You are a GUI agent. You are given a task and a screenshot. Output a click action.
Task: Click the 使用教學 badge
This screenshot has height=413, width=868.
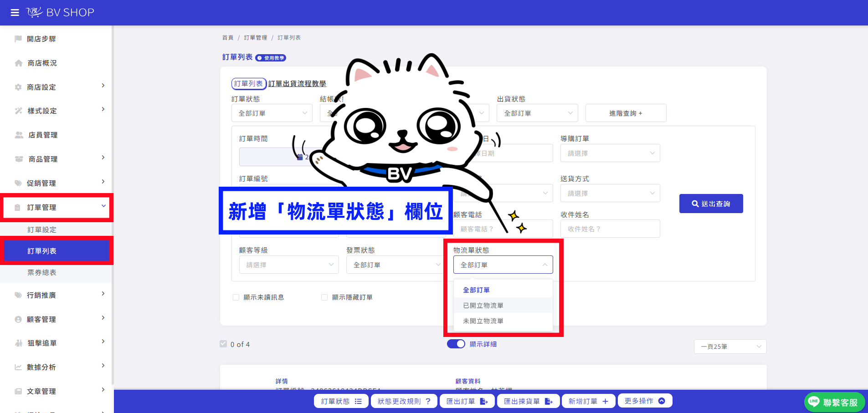(x=271, y=58)
